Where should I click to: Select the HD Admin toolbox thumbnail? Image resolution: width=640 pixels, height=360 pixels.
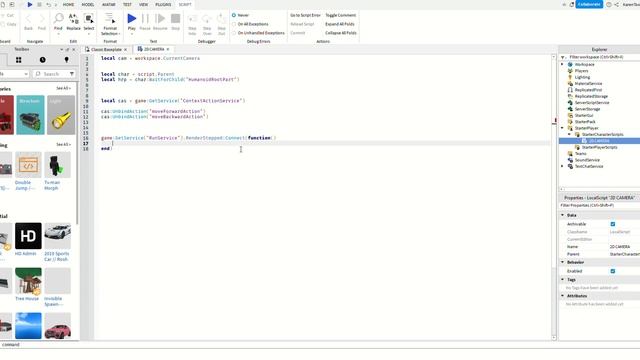coord(28,236)
